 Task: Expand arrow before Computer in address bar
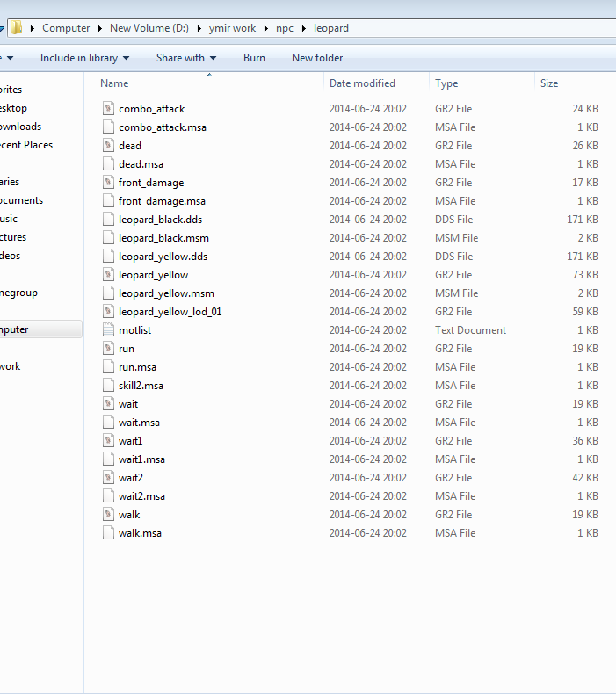tap(33, 28)
